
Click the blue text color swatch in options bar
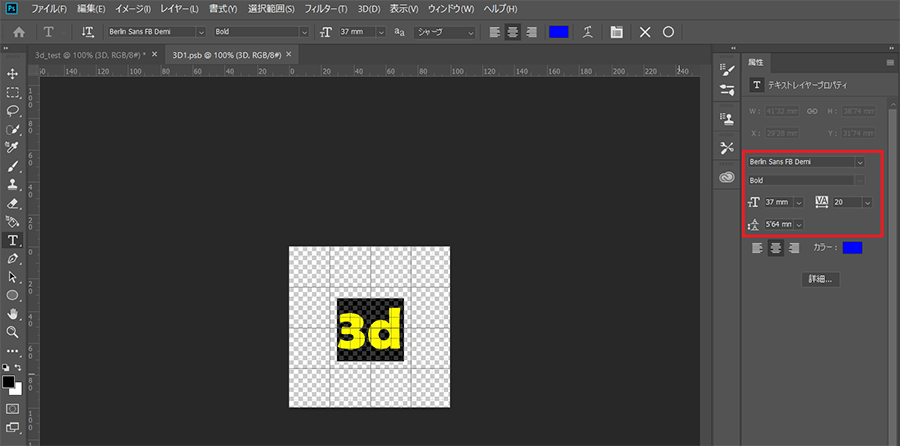tap(558, 32)
